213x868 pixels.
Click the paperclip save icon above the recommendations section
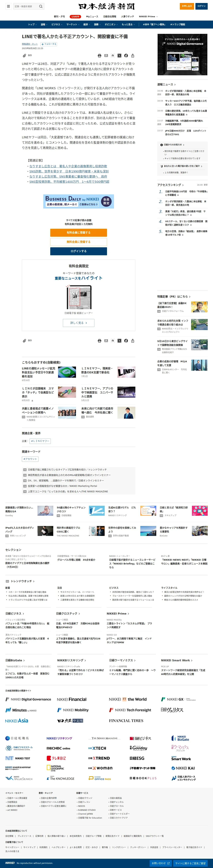tap(24, 341)
